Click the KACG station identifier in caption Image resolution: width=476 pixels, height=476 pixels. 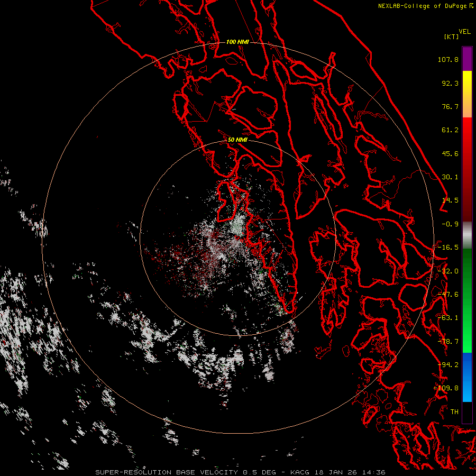(300, 472)
